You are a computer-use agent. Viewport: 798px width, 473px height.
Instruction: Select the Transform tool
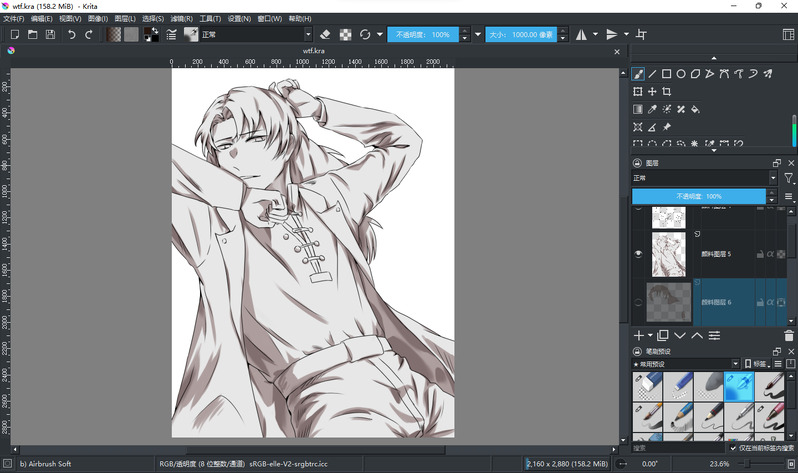pyautogui.click(x=638, y=92)
